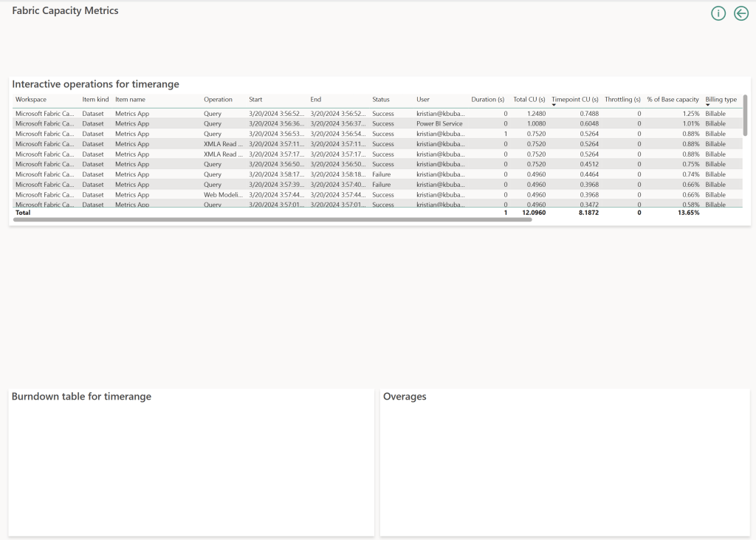Click sort arrow under Timepoint CU column

(554, 106)
